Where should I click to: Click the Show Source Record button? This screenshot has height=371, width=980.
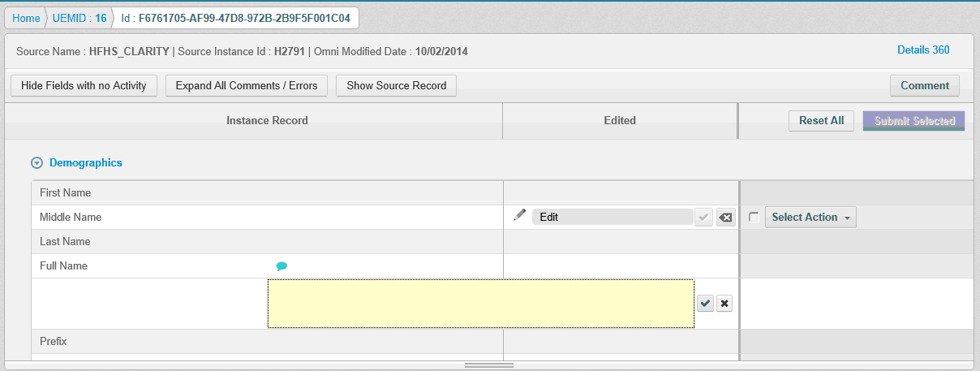(x=397, y=86)
